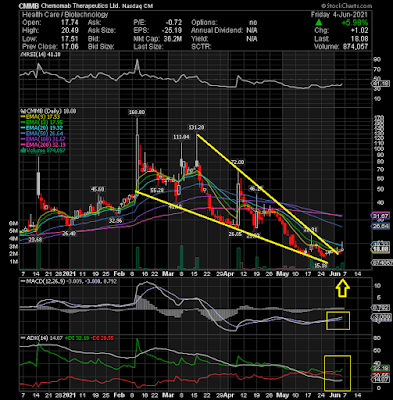The width and height of the screenshot is (393, 400).
Task: Click the 160.00 price peak label
Action: pos(137,113)
